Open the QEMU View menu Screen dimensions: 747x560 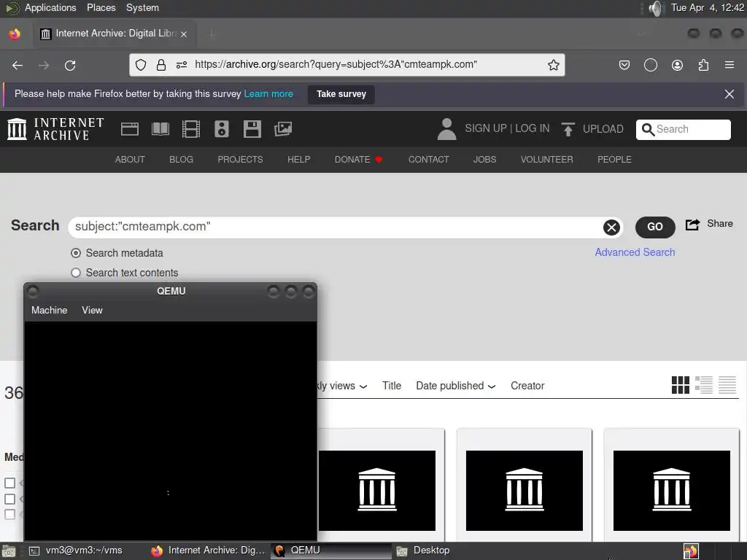(92, 310)
